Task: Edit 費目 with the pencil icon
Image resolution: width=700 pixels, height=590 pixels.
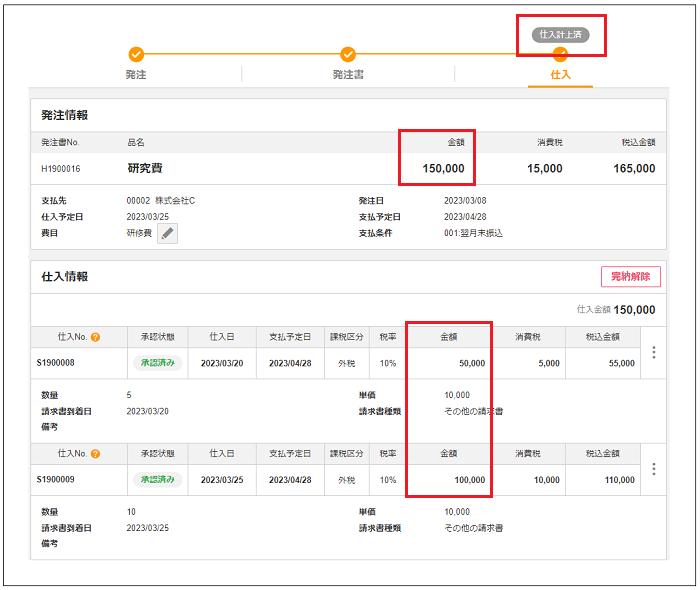Action: [x=168, y=233]
